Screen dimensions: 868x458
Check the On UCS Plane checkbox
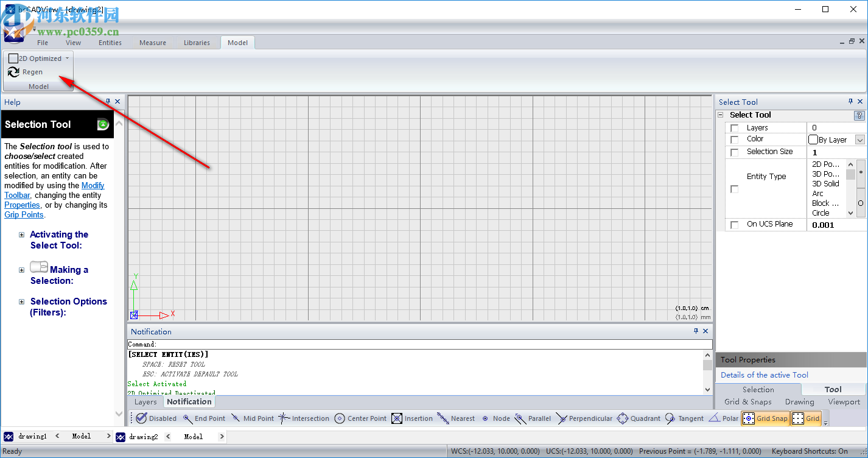tap(735, 225)
